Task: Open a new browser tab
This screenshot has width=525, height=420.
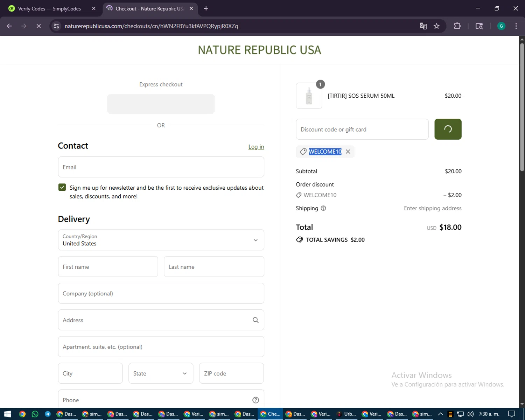Action: [x=206, y=8]
